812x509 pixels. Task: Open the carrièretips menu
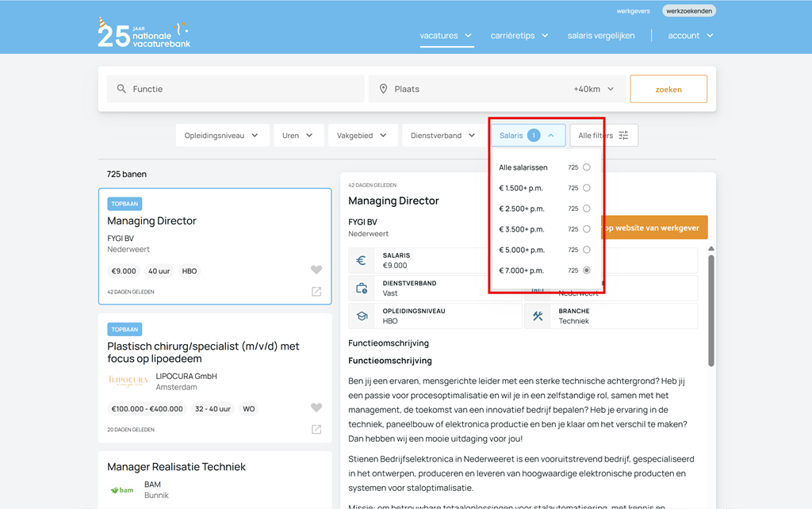519,36
